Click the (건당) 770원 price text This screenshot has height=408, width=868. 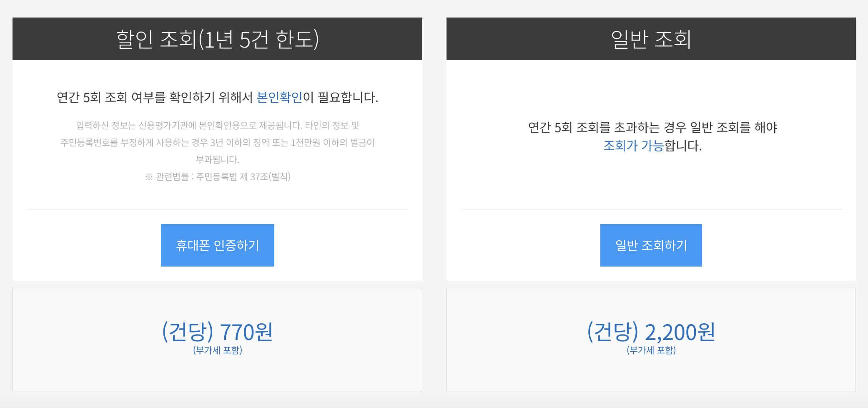click(x=217, y=332)
